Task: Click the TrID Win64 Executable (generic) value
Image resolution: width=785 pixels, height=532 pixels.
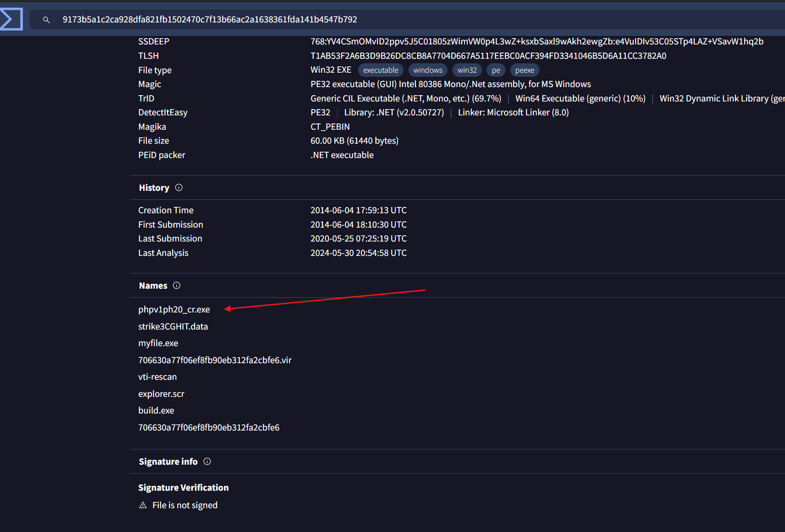Action: 580,98
